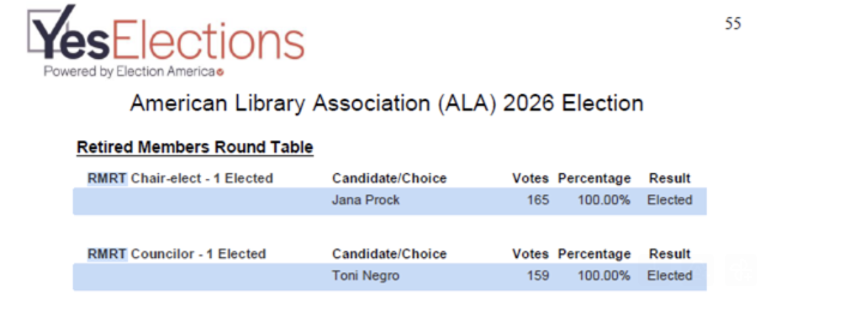Click the page number 55
868x318 pixels.
point(733,24)
